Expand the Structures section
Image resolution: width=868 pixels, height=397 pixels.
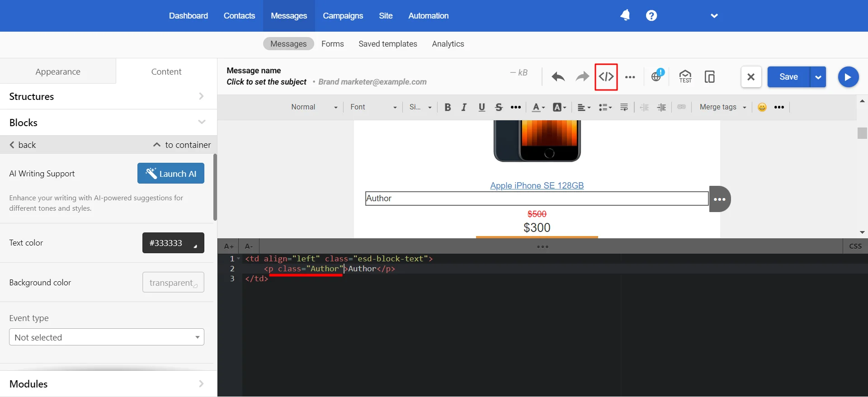[108, 96]
